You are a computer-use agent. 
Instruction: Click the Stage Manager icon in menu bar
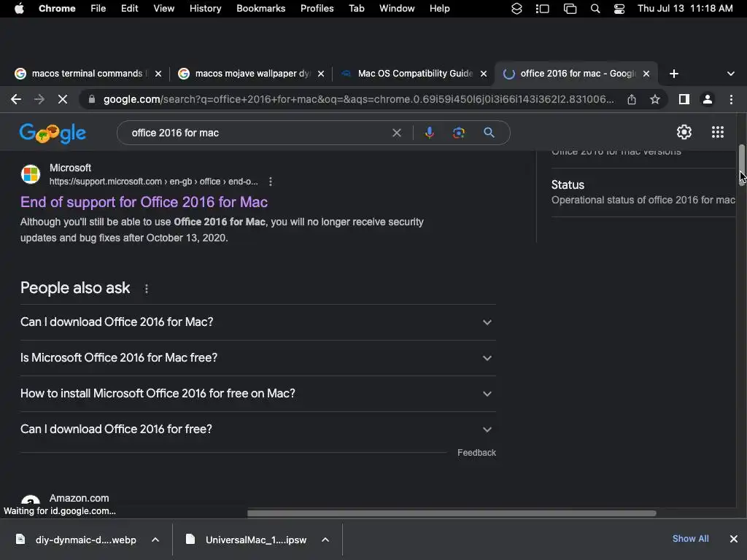click(543, 9)
